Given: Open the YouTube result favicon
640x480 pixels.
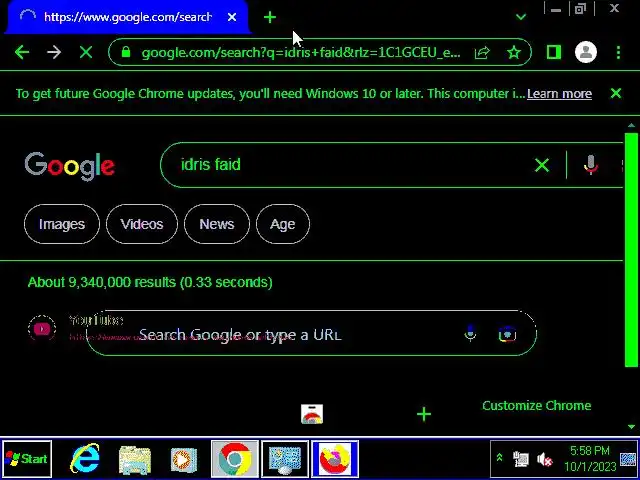Looking at the screenshot, I should (x=42, y=329).
